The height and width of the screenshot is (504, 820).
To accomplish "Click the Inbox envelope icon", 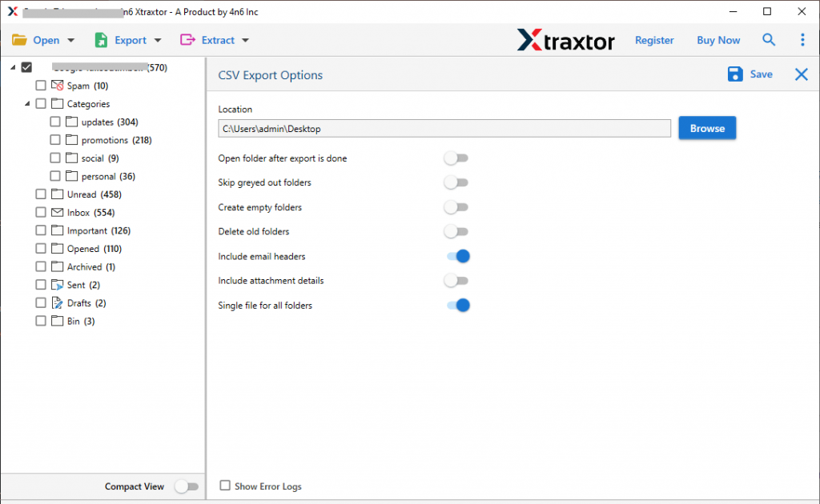I will 56,212.
